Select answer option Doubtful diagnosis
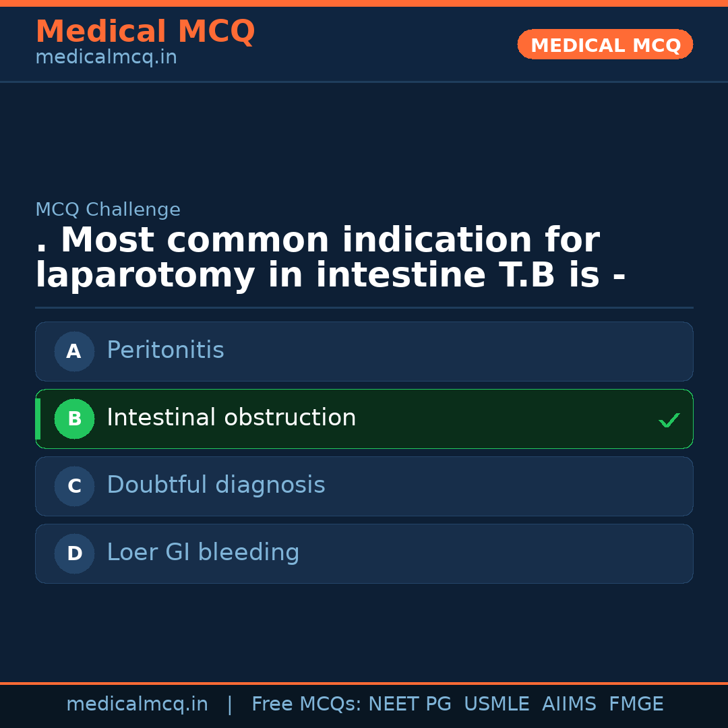 point(364,486)
